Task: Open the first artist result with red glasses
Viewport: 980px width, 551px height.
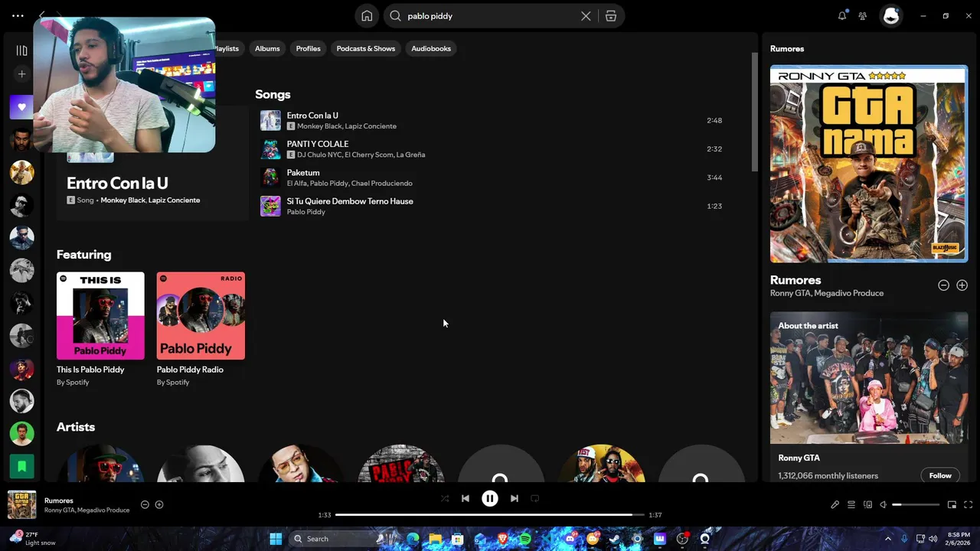Action: 100,464
